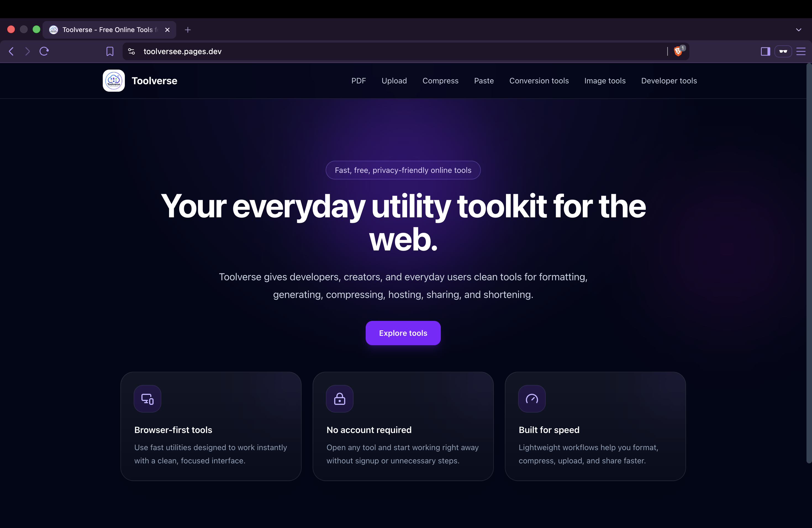Open the browser hamburger menu
Image resolution: width=812 pixels, height=528 pixels.
tap(801, 52)
